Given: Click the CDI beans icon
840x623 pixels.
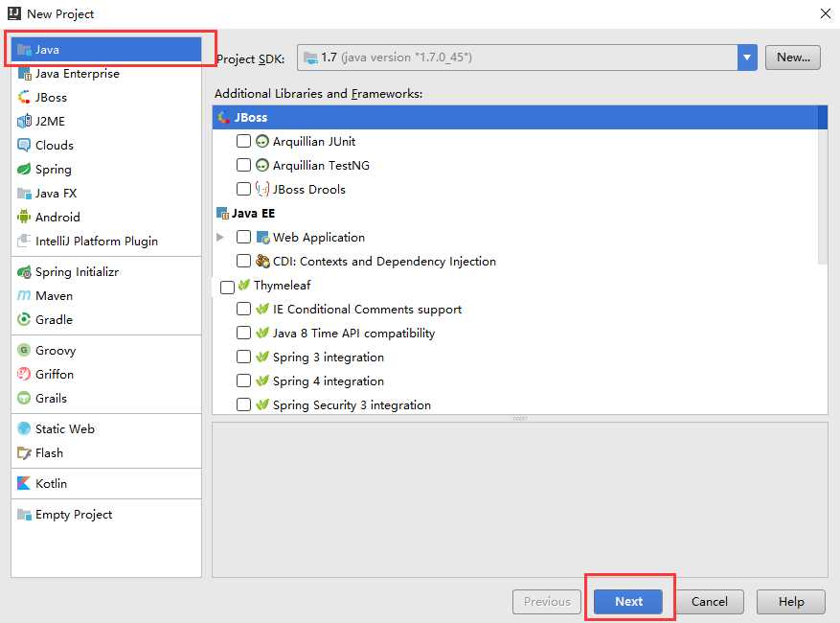Looking at the screenshot, I should [x=262, y=261].
